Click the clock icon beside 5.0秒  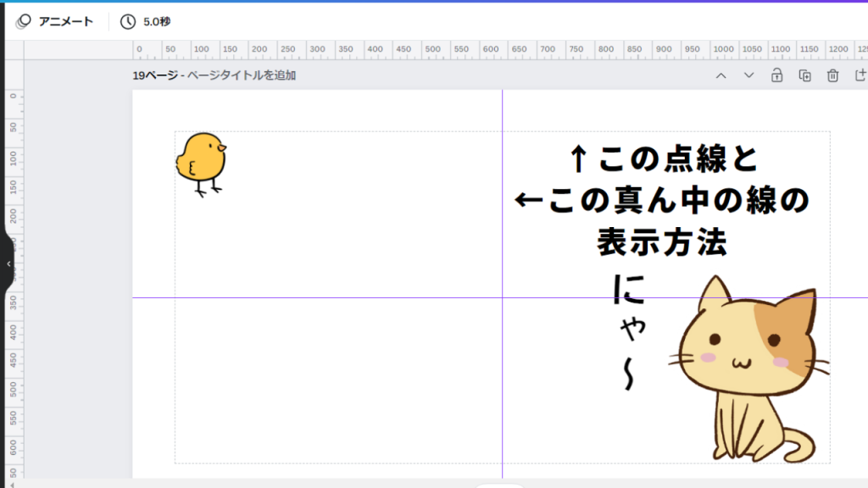coord(128,21)
